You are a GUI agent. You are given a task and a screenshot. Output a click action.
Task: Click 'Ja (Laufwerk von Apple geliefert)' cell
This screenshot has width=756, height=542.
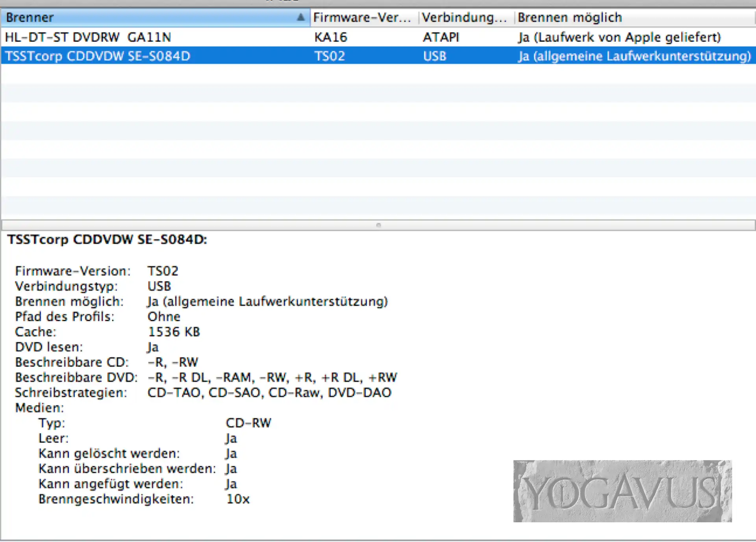(619, 37)
